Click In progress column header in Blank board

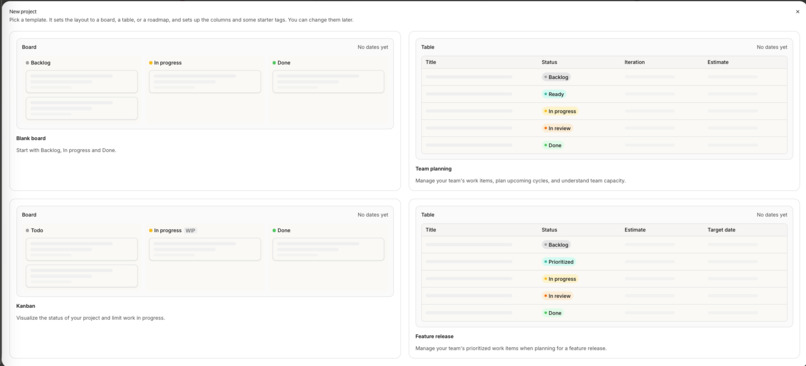(165, 63)
